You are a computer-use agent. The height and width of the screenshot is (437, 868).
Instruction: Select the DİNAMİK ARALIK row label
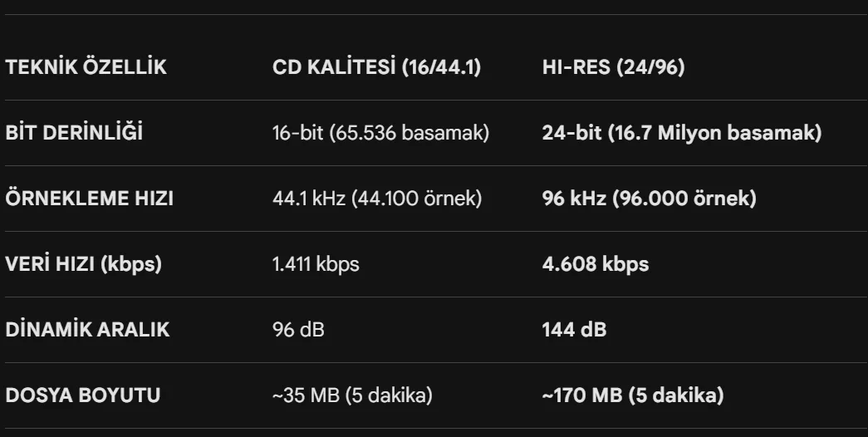(87, 330)
